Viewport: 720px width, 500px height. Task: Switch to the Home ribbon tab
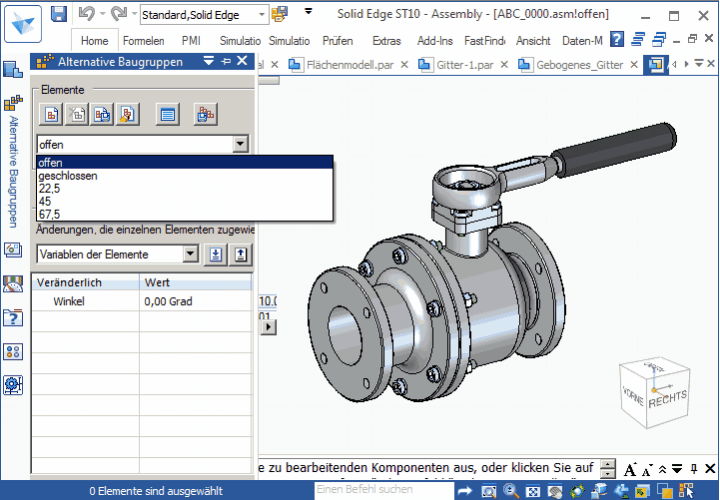[x=94, y=41]
